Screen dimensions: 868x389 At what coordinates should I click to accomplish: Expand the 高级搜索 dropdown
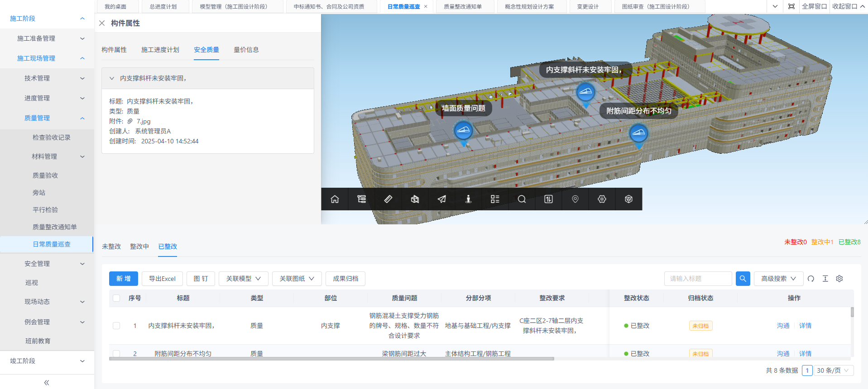click(x=778, y=279)
